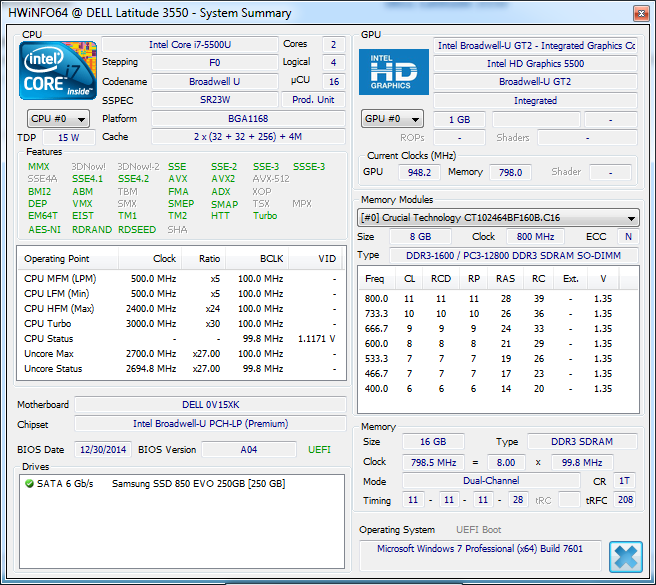Click the Intel Core i7 logo

tap(58, 70)
